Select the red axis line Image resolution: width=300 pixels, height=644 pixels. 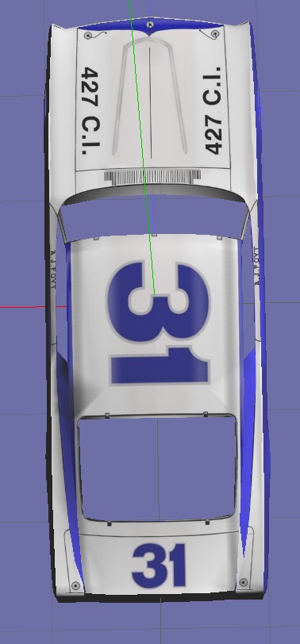point(33,307)
